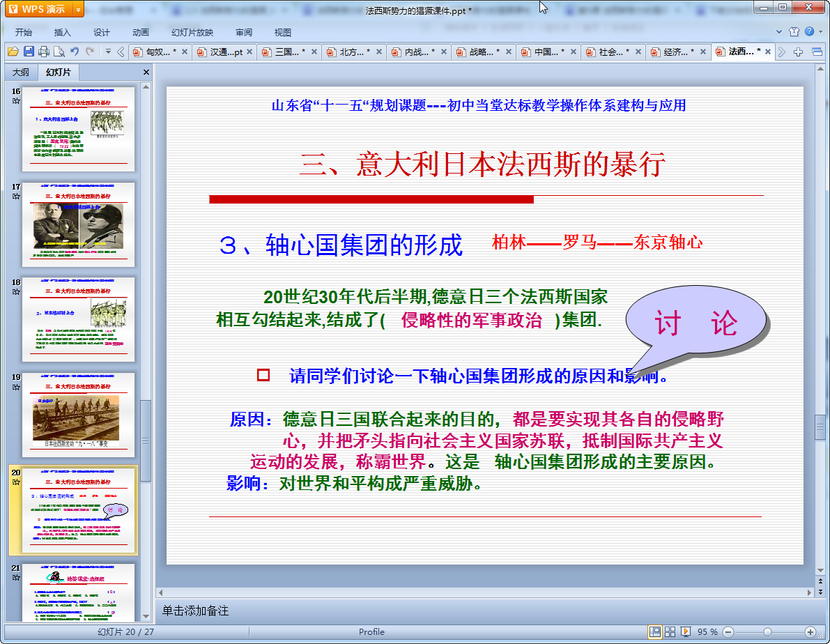This screenshot has height=644, width=830.
Task: Open the 审阅 menu
Action: (244, 32)
